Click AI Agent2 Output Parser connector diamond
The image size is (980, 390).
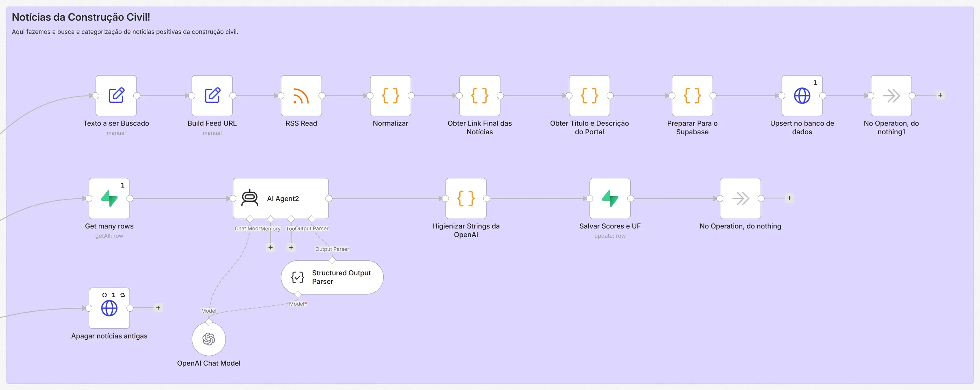click(x=311, y=219)
